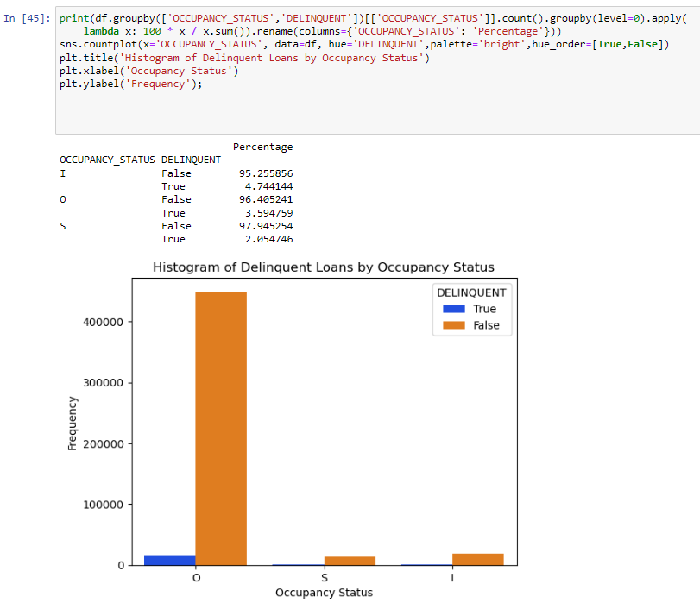Click the value 3.594759
The image size is (700, 603).
click(x=268, y=213)
